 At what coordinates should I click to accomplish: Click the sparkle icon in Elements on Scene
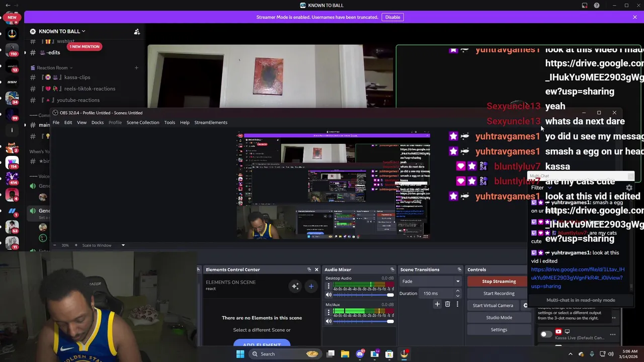pos(295,286)
